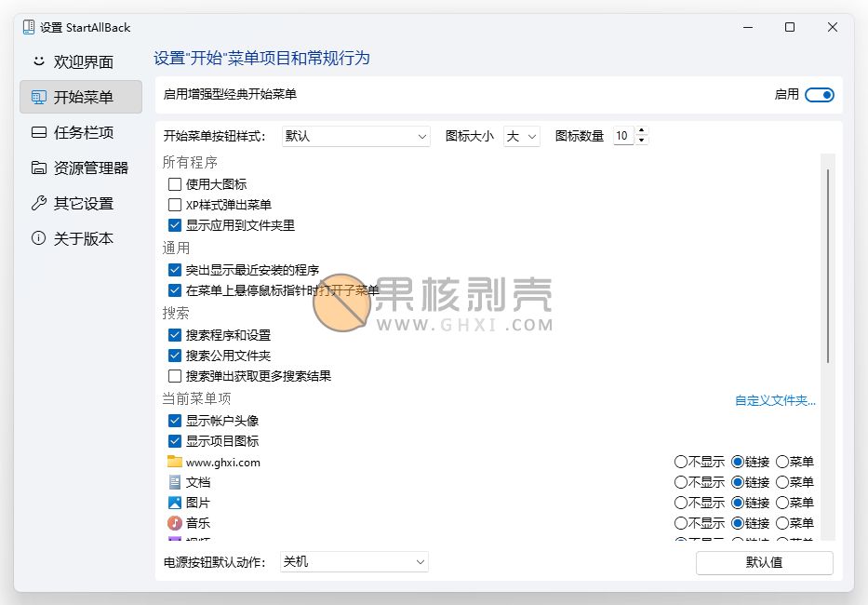Click the 图片 pictures icon
This screenshot has height=605, width=868.
tap(174, 503)
